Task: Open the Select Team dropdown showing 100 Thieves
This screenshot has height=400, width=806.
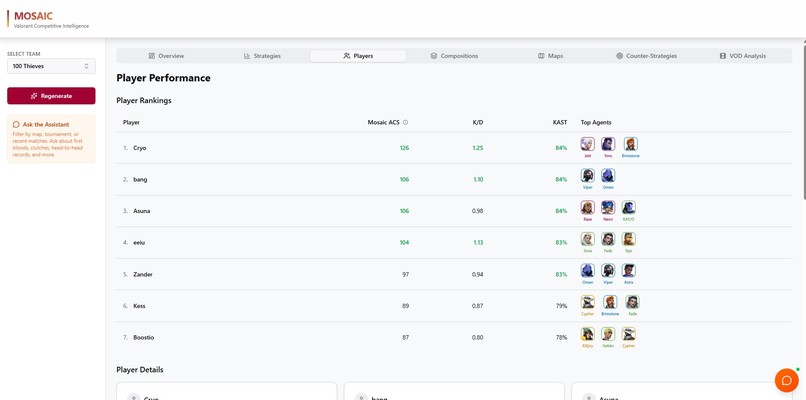Action: point(51,66)
